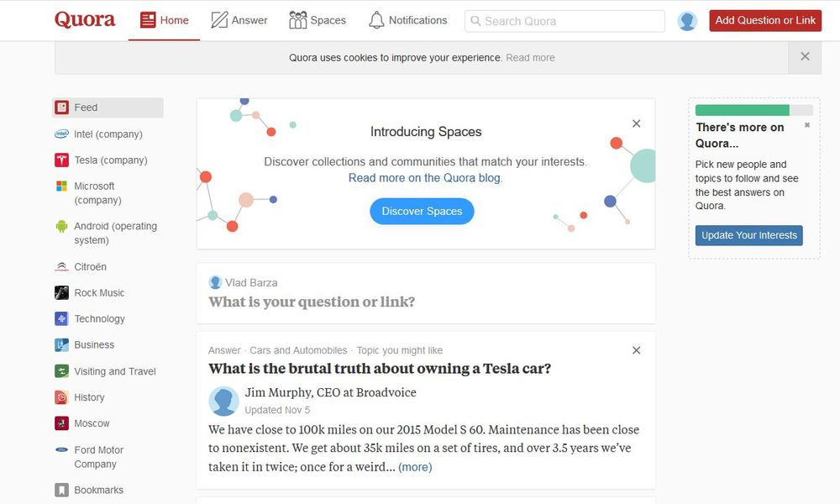Click the Quora logo
Screen dimensions: 840x504
click(x=85, y=20)
